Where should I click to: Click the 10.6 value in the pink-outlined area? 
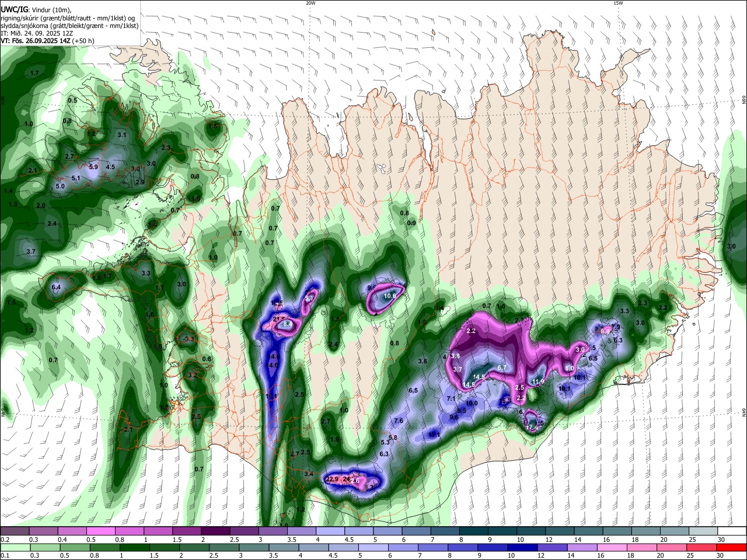click(x=390, y=296)
